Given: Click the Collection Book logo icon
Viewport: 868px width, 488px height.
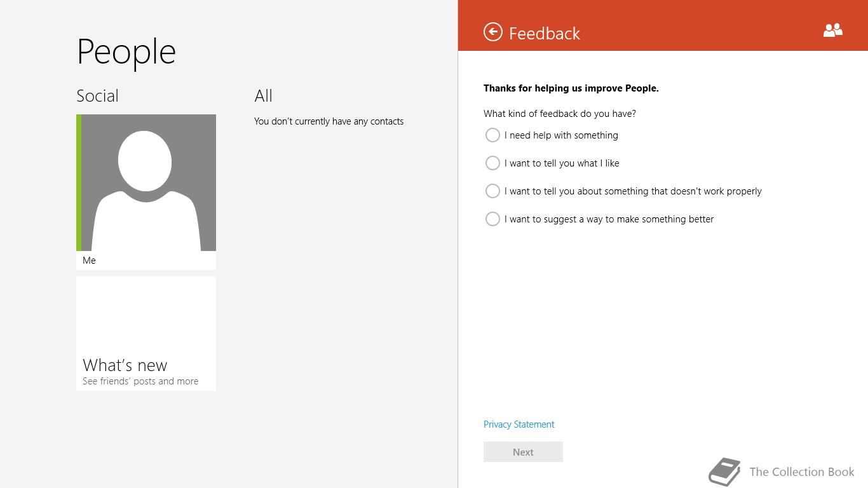Looking at the screenshot, I should pos(725,471).
